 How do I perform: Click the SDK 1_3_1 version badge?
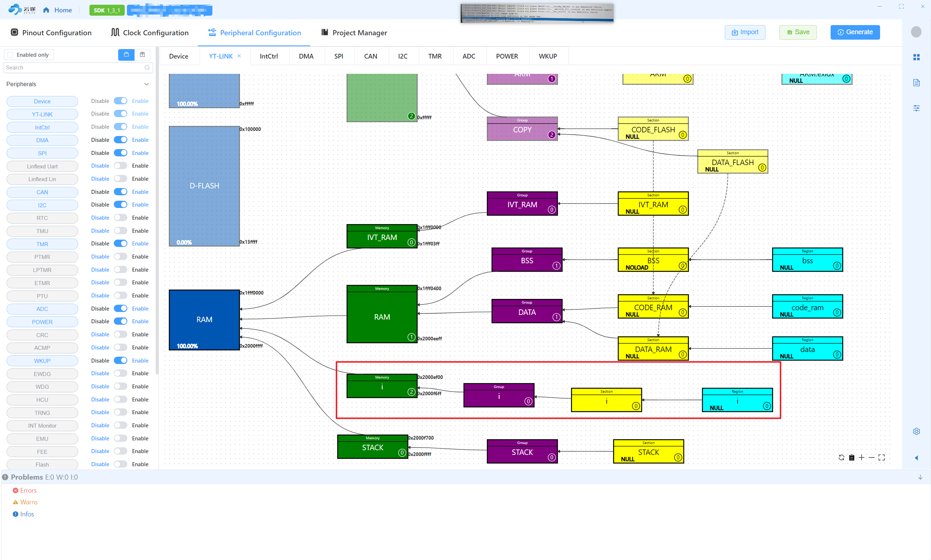107,10
